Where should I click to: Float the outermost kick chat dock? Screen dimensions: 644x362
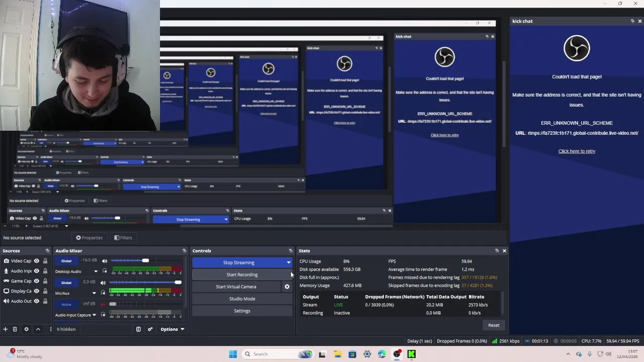point(632,21)
